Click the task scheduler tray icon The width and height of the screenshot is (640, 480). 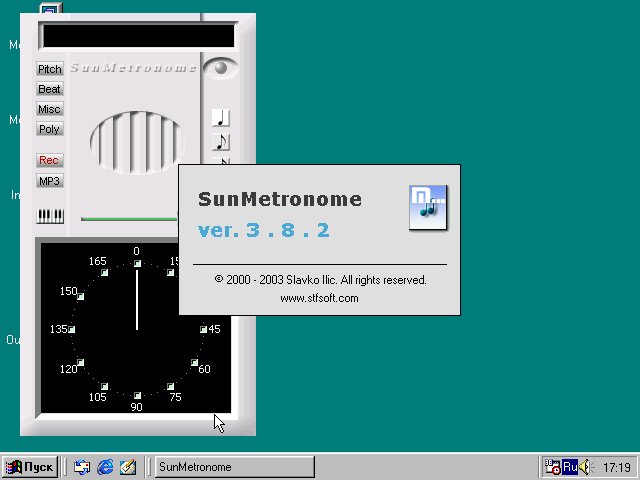point(552,467)
